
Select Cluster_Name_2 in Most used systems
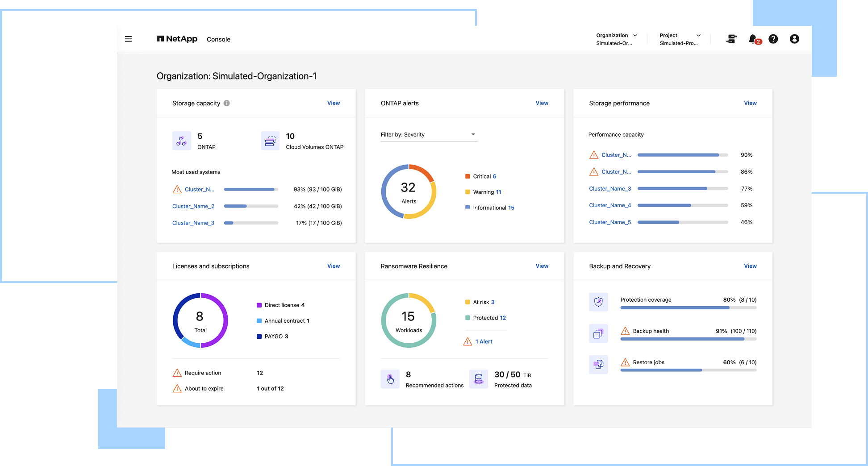pyautogui.click(x=193, y=206)
